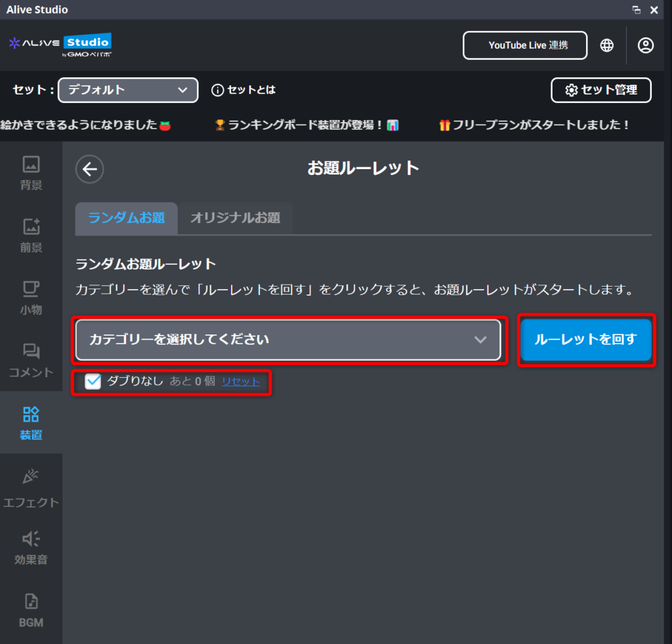Click the リセット link
This screenshot has width=672, height=644.
[x=240, y=381]
